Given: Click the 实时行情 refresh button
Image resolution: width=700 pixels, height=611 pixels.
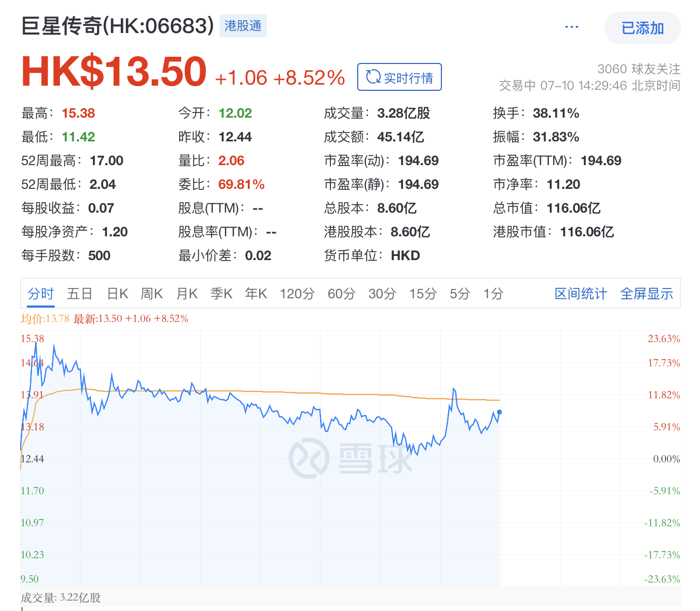Looking at the screenshot, I should 399,77.
